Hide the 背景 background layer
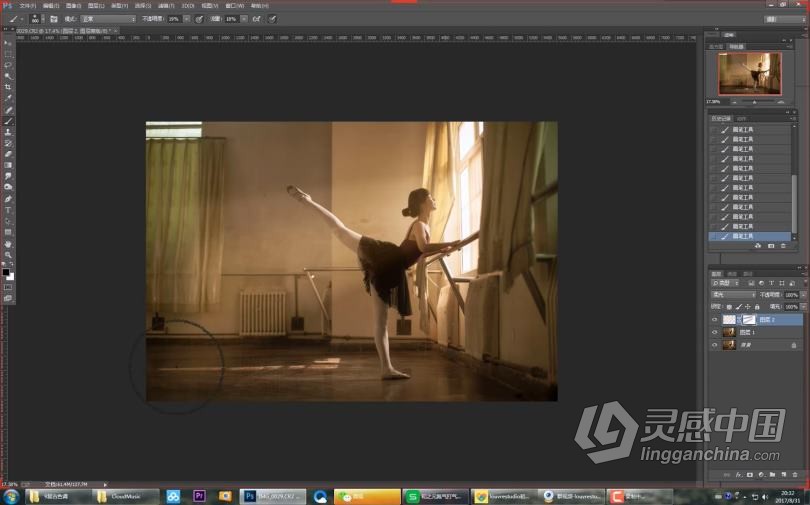Viewport: 810px width, 505px height. click(x=714, y=345)
